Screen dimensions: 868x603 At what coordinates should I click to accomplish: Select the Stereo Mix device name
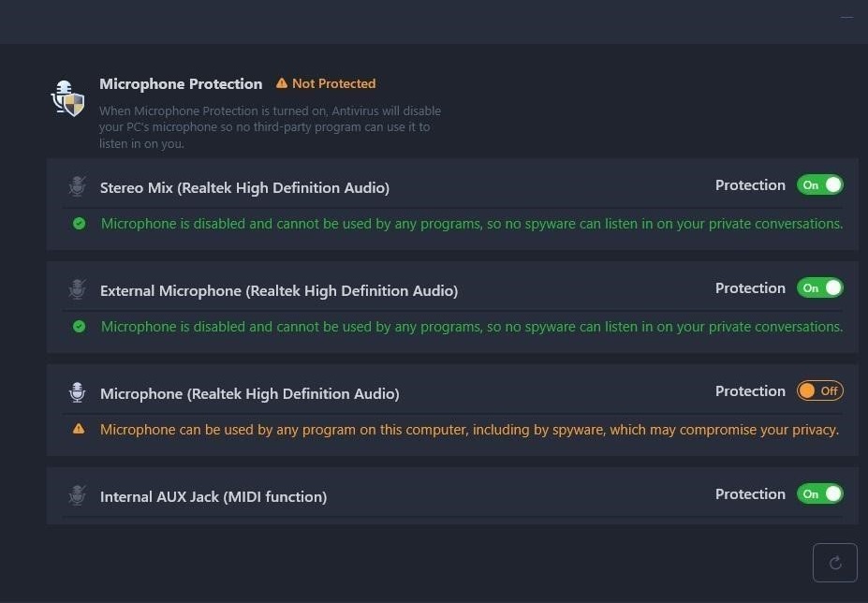coord(244,187)
